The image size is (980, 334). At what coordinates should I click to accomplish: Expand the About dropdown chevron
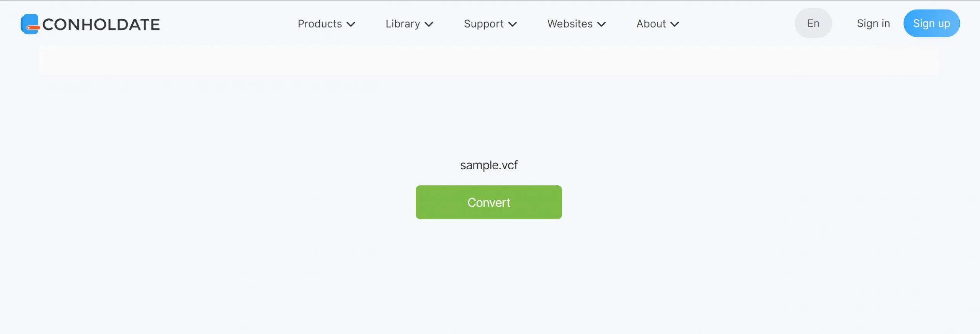click(675, 24)
